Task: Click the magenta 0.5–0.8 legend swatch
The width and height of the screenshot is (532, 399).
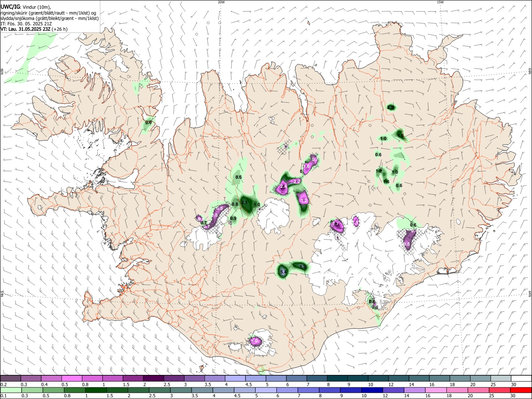Action: click(71, 378)
